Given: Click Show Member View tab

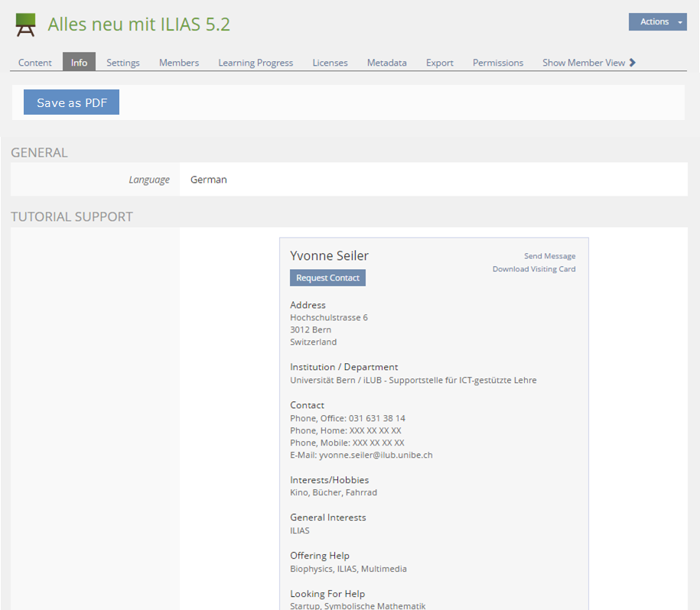Looking at the screenshot, I should (x=583, y=63).
